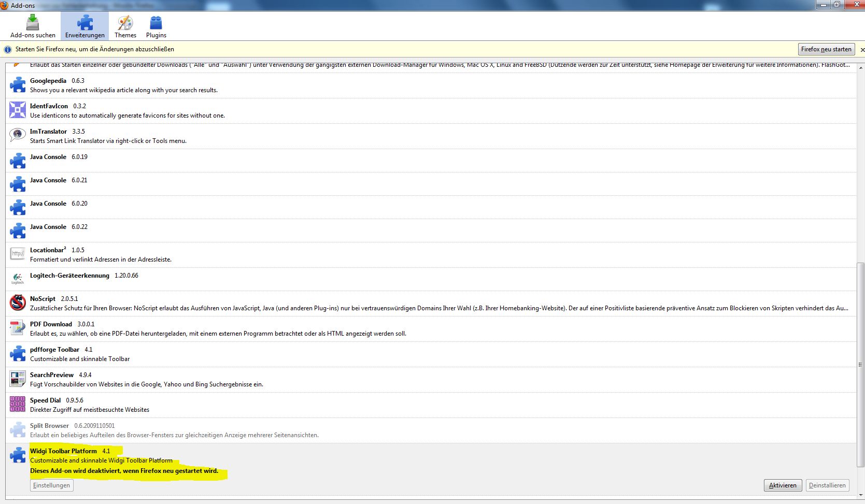This screenshot has width=865, height=504.
Task: Select Java Console 6.0.19 icon
Action: (18, 161)
